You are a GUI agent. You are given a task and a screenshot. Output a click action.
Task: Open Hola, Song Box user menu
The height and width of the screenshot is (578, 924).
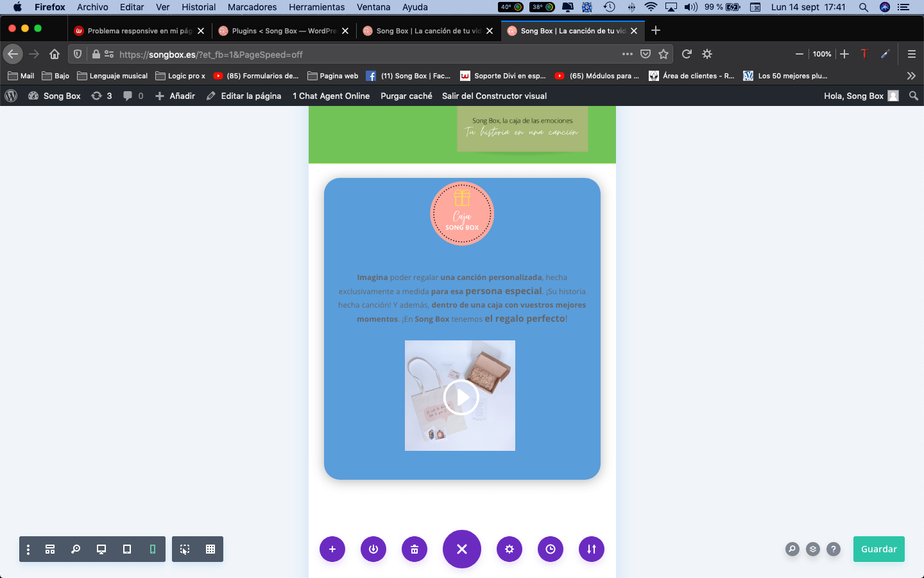(x=860, y=96)
